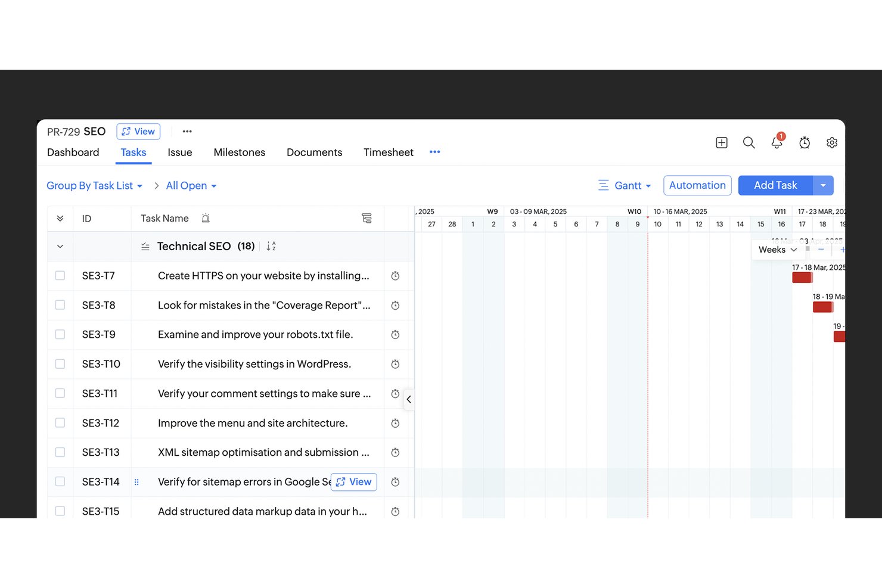The width and height of the screenshot is (882, 588).
Task: Start the timer for task SE3-T12
Action: [x=395, y=423]
